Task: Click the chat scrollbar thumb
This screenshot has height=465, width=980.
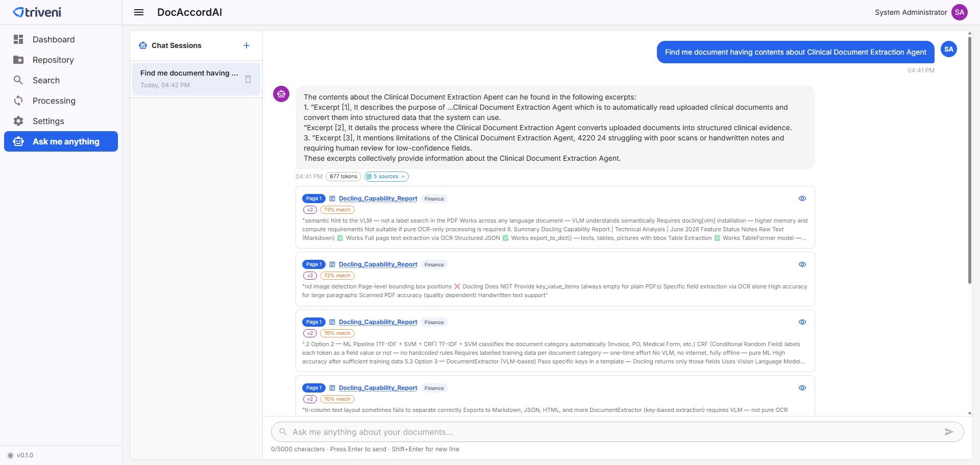Action: pos(970,159)
